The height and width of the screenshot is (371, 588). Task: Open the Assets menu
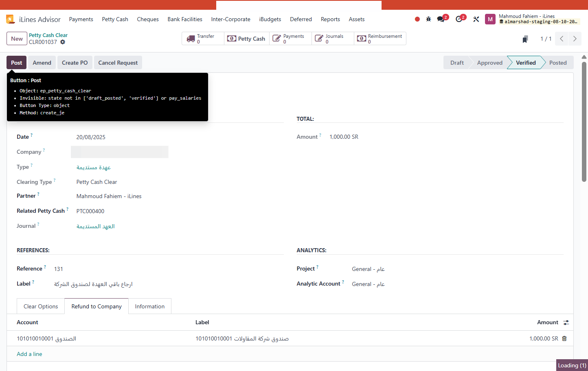tap(357, 19)
